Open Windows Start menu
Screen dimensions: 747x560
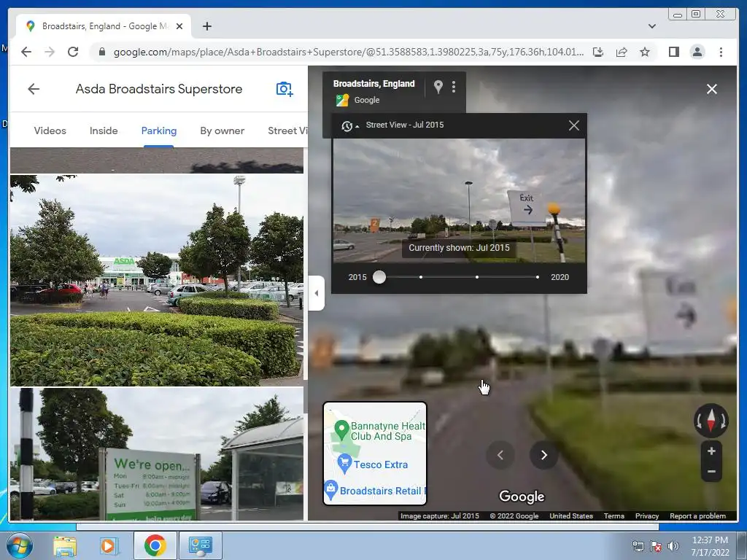[x=19, y=545]
